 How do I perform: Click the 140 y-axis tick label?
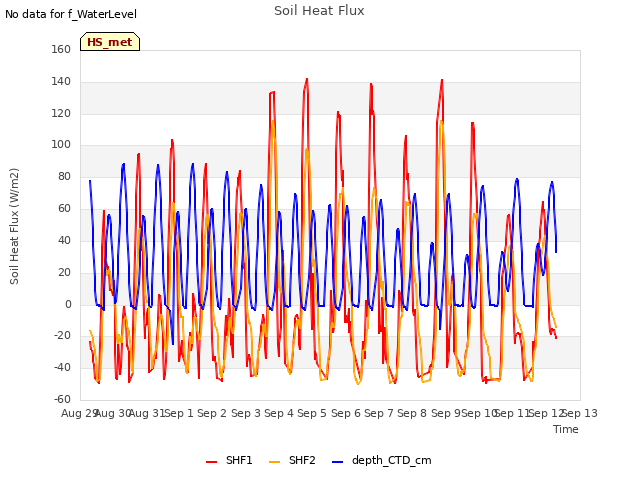[61, 82]
